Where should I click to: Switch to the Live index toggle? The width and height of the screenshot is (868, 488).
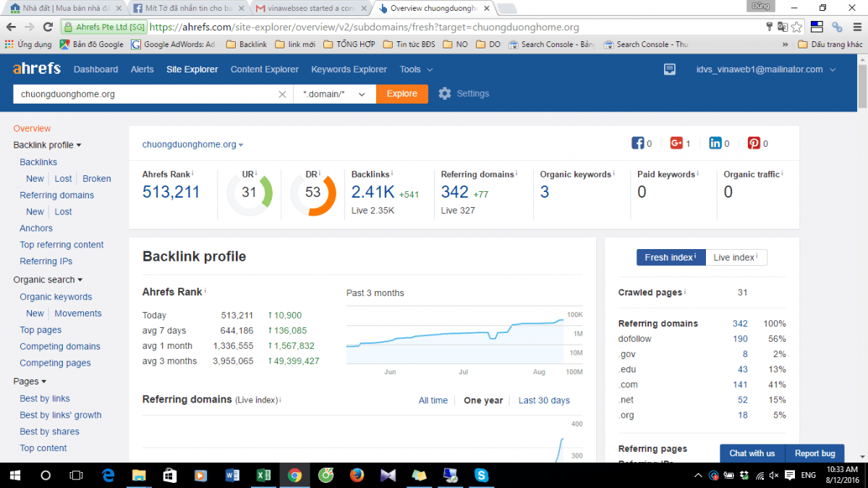(x=736, y=257)
